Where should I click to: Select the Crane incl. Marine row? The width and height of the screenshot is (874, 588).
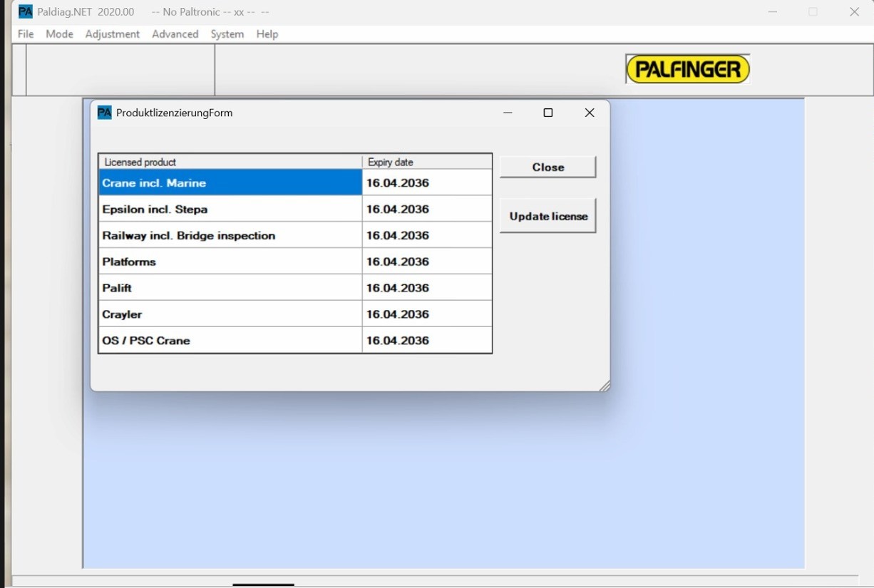(x=230, y=183)
